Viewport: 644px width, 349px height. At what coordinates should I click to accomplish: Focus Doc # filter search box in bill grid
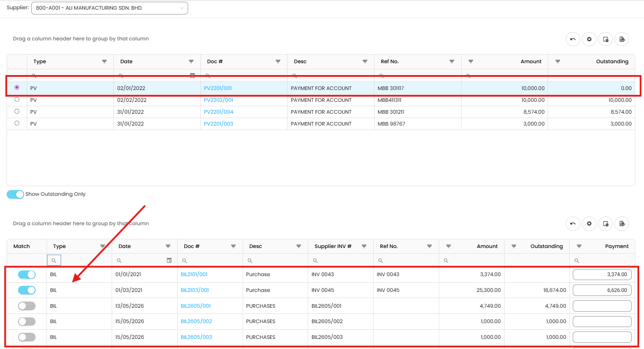(x=210, y=260)
